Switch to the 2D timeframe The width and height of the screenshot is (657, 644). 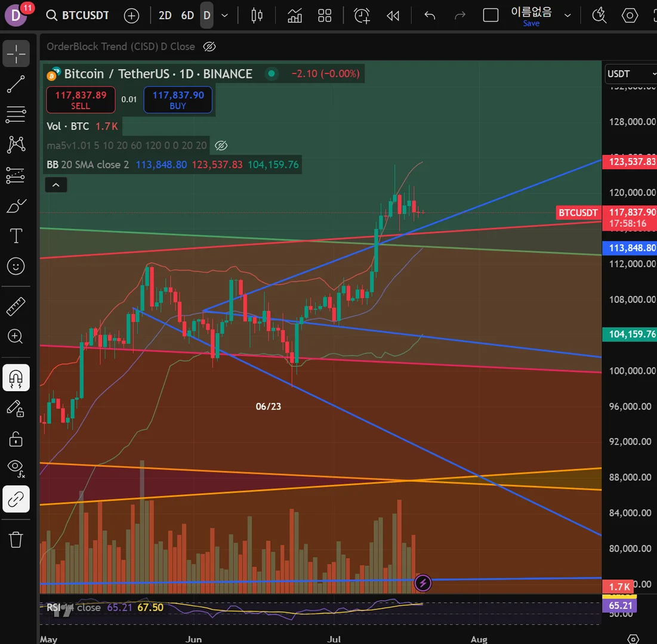[165, 16]
